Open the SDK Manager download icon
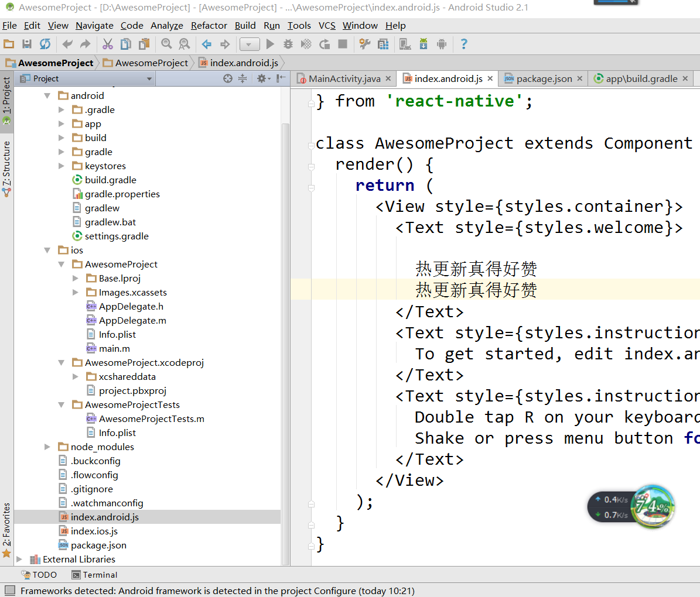 click(x=424, y=44)
